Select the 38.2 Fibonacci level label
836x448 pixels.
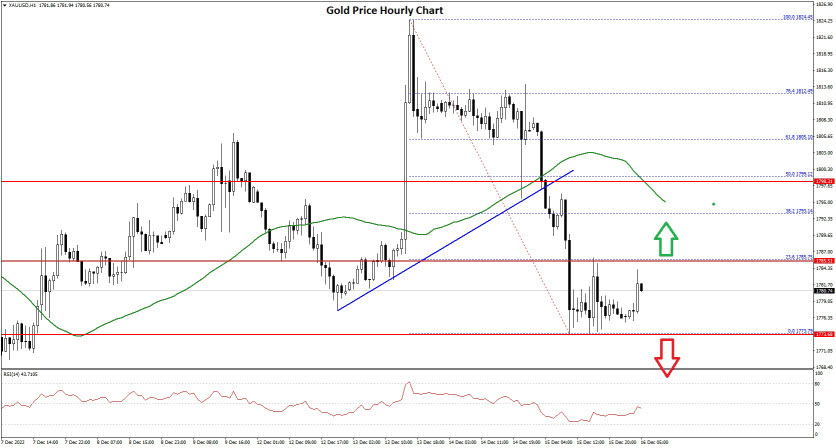click(798, 211)
